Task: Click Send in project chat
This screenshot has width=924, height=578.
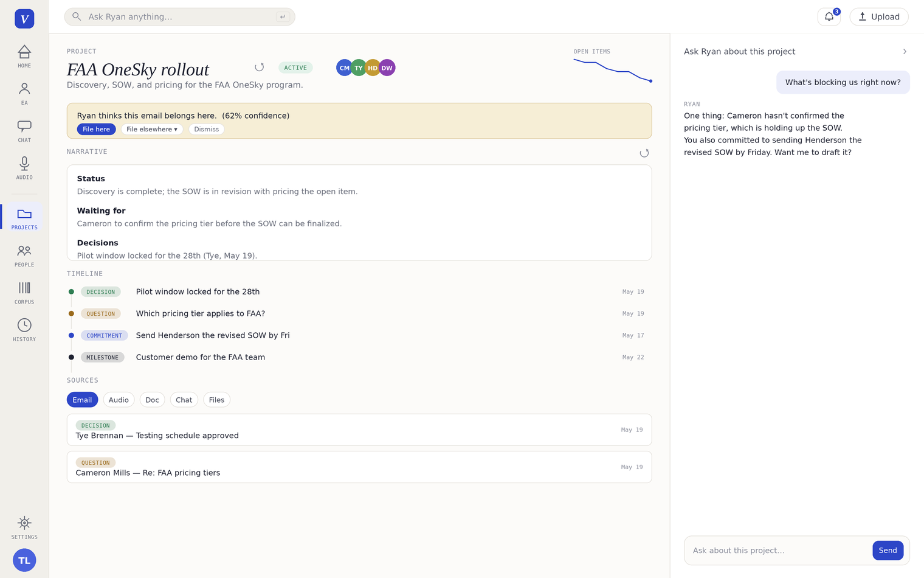Action: tap(888, 551)
